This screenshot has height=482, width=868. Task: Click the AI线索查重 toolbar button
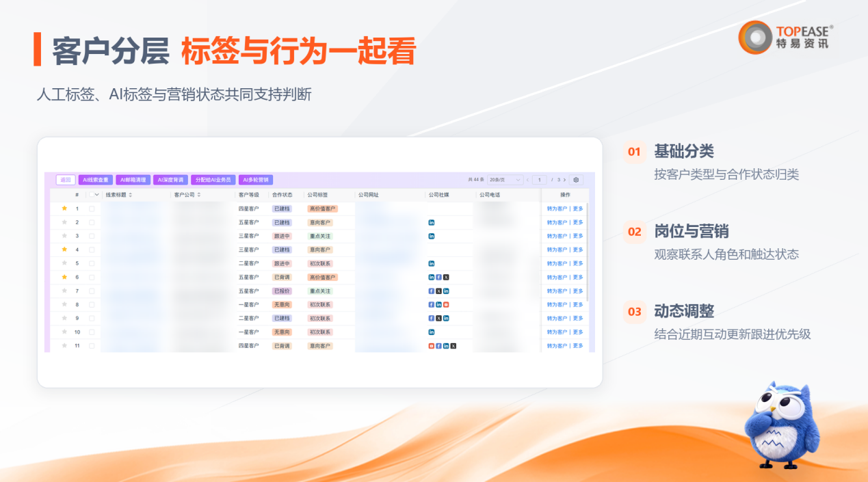click(x=96, y=180)
